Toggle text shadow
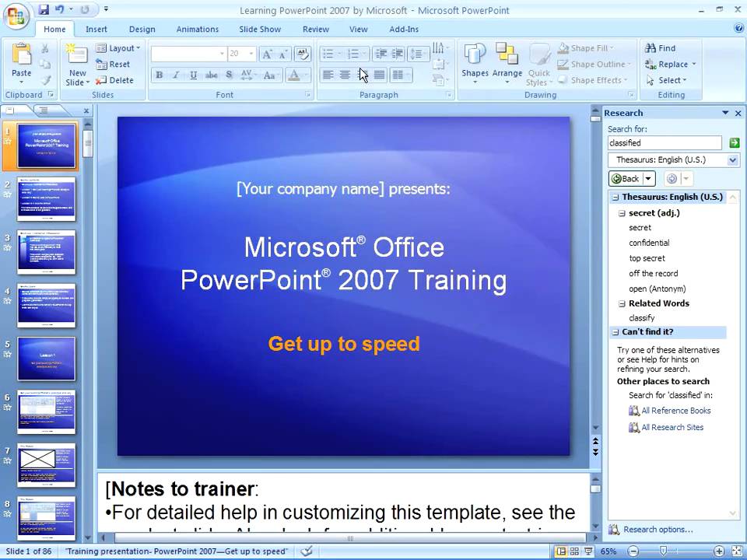747x560 pixels. (x=229, y=75)
